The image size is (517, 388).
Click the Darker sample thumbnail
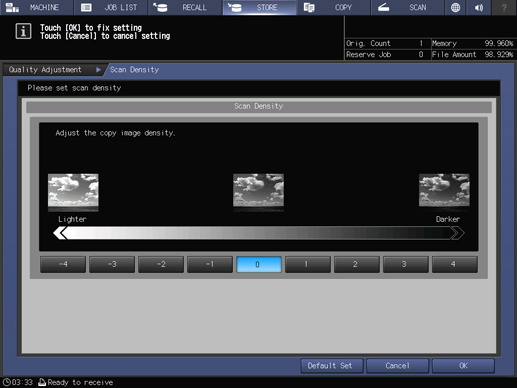click(444, 192)
